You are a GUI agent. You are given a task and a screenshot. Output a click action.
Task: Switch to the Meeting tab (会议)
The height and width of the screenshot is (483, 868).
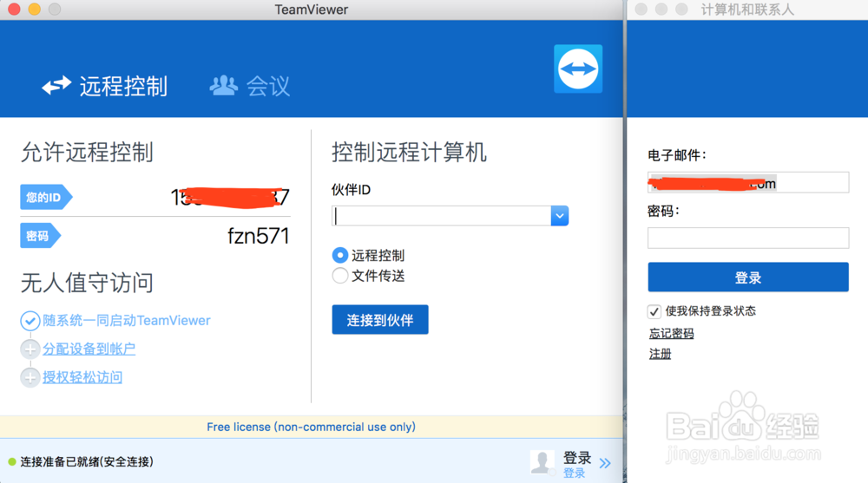coord(250,86)
